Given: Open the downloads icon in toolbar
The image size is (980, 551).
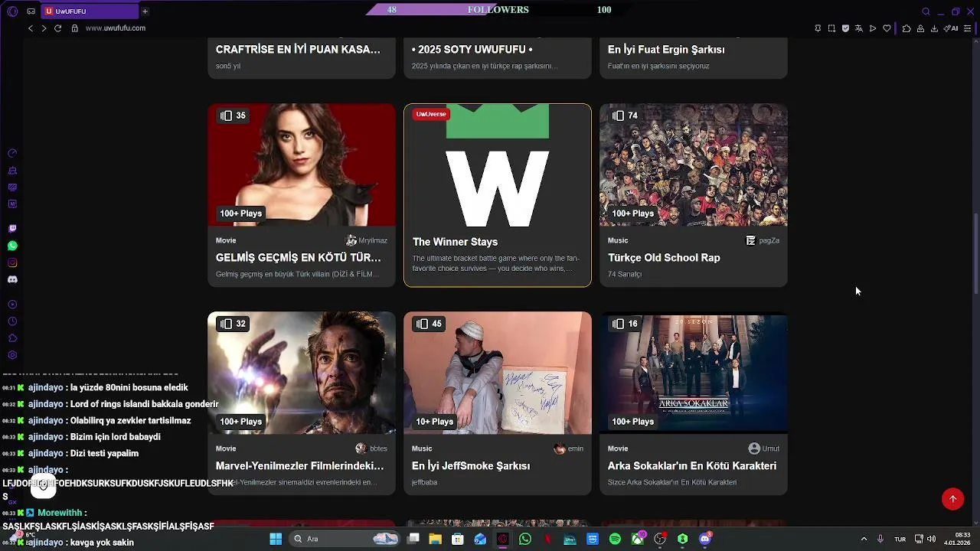Looking at the screenshot, I should (934, 28).
